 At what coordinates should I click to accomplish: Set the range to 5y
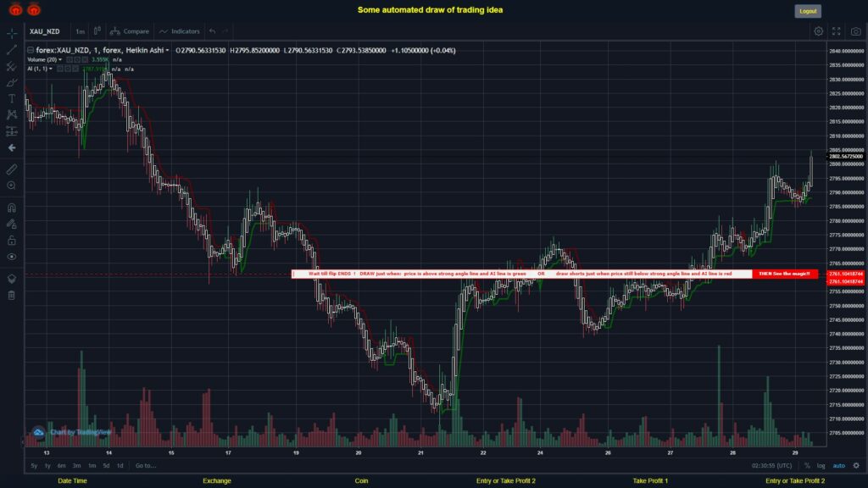[34, 466]
